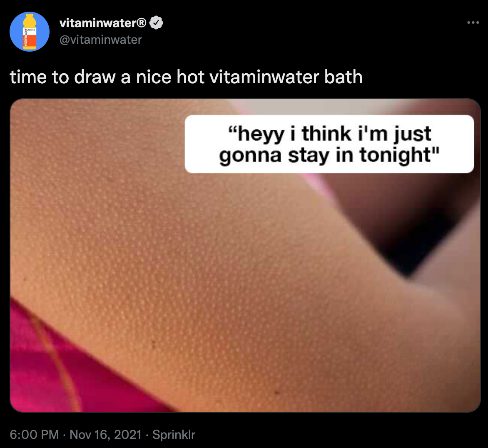This screenshot has height=448, width=488.
Task: Click the orange bottle in the avatar
Action: 30,32
